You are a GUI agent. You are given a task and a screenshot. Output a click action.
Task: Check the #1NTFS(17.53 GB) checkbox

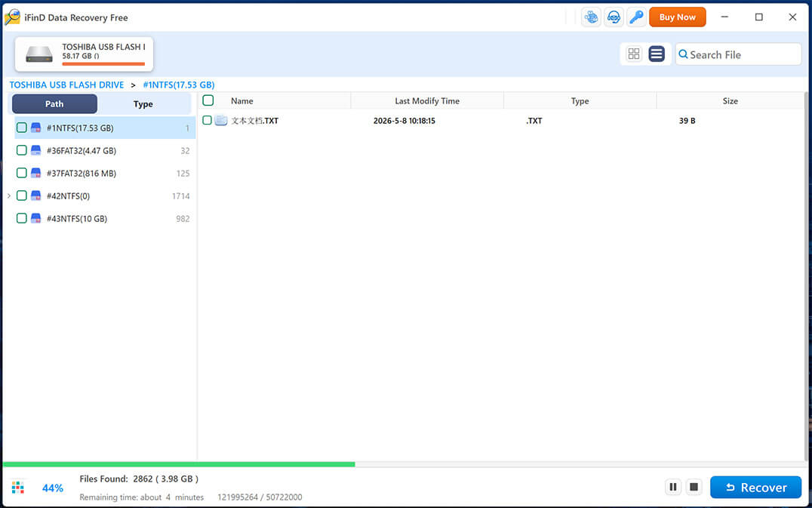click(x=21, y=128)
